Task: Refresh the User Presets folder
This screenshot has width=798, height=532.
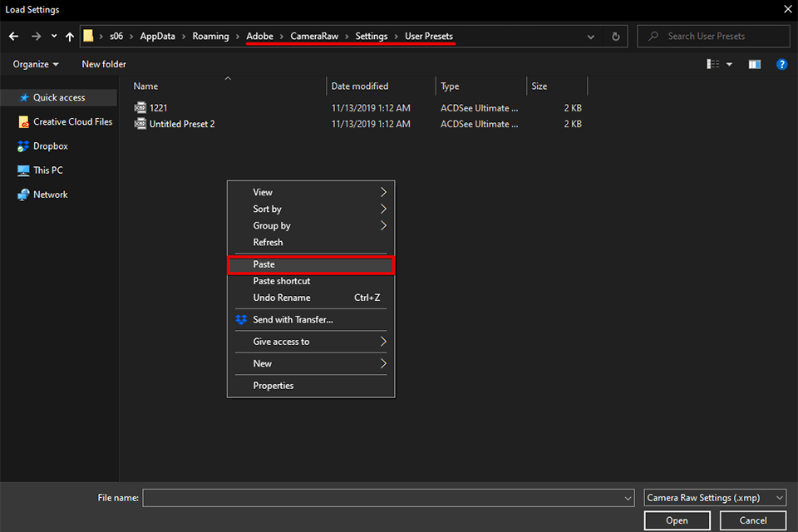Action: [616, 37]
